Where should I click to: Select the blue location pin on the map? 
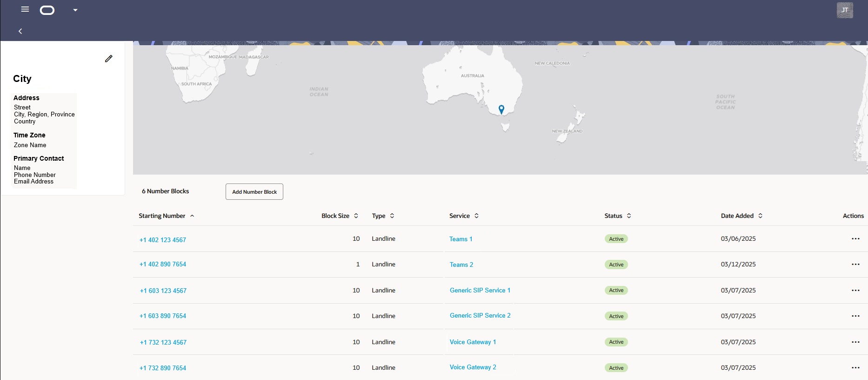501,109
